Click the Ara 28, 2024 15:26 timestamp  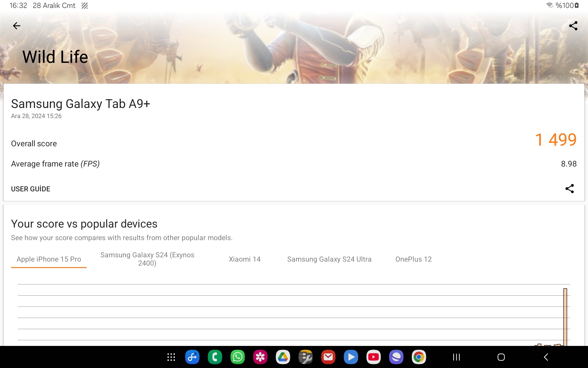(36, 116)
